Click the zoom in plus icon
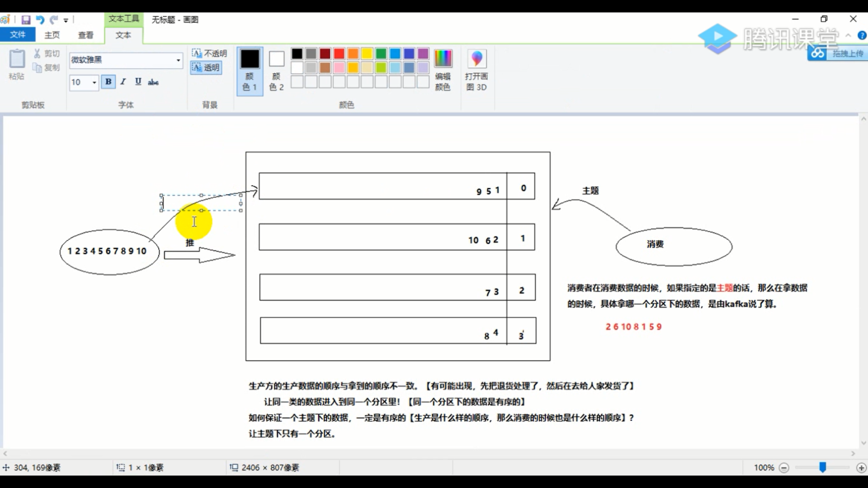868x488 pixels. [x=861, y=468]
